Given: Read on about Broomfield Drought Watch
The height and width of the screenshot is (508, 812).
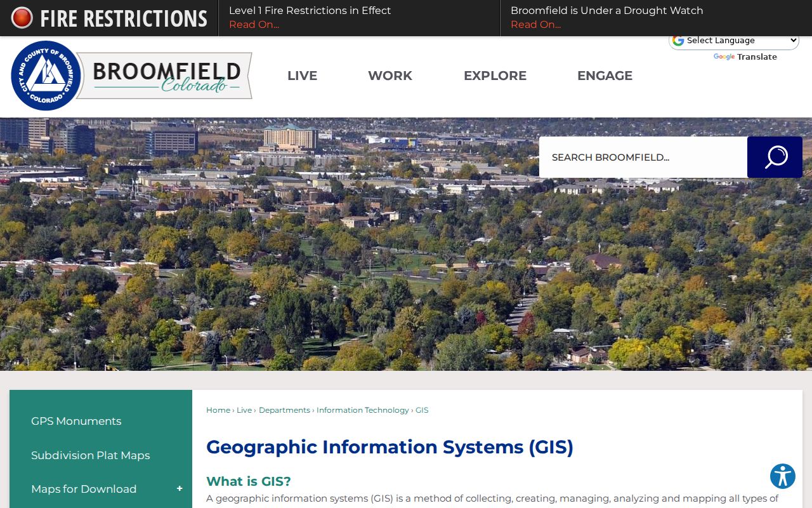Looking at the screenshot, I should click(535, 25).
